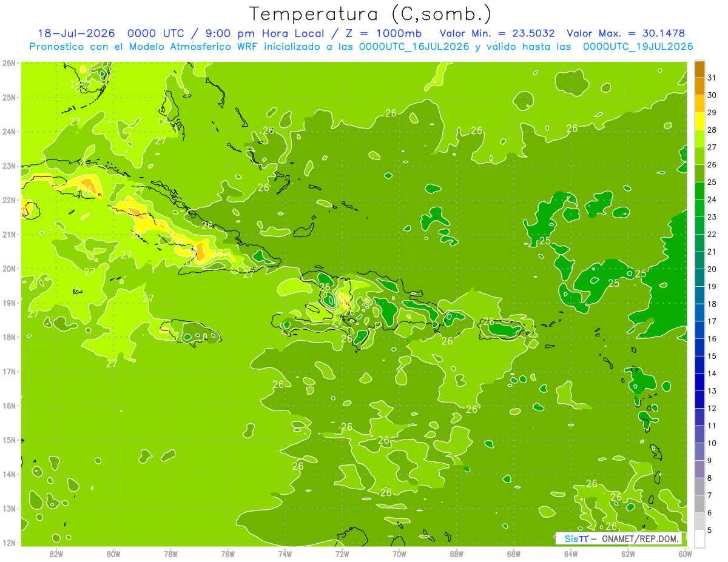The height and width of the screenshot is (562, 728).
Task: Click the "ONAMET/REP.DOM." credit label
Action: point(641,538)
